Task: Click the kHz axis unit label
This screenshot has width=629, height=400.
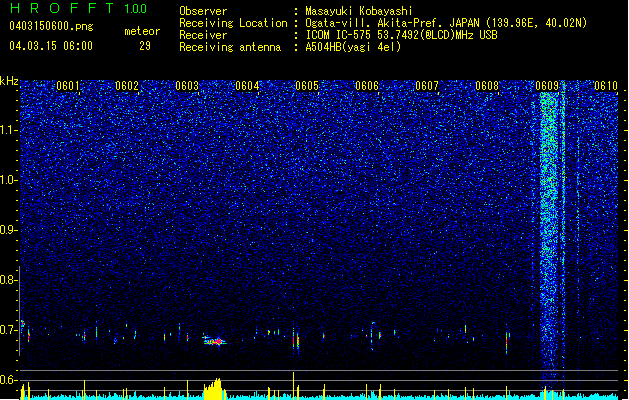Action: click(x=9, y=81)
